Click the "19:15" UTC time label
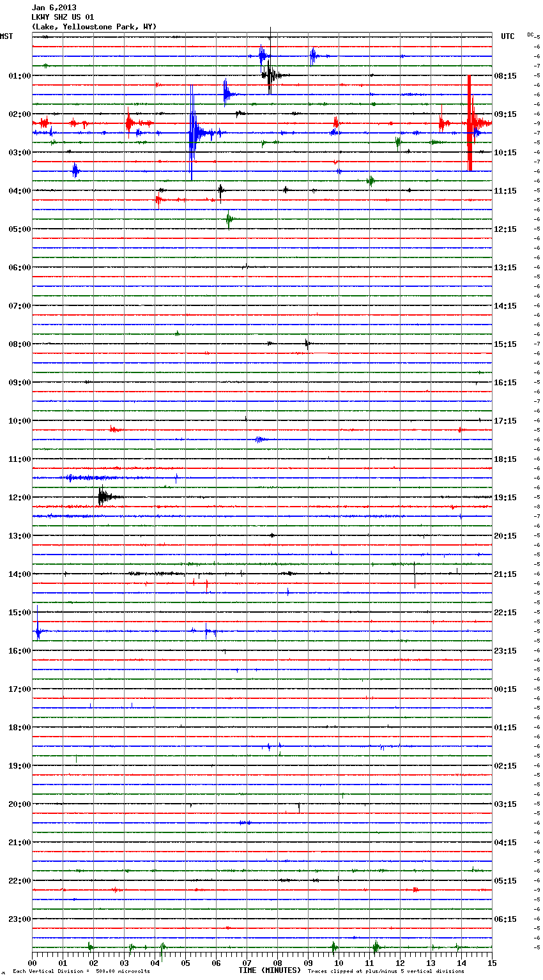 [x=505, y=497]
